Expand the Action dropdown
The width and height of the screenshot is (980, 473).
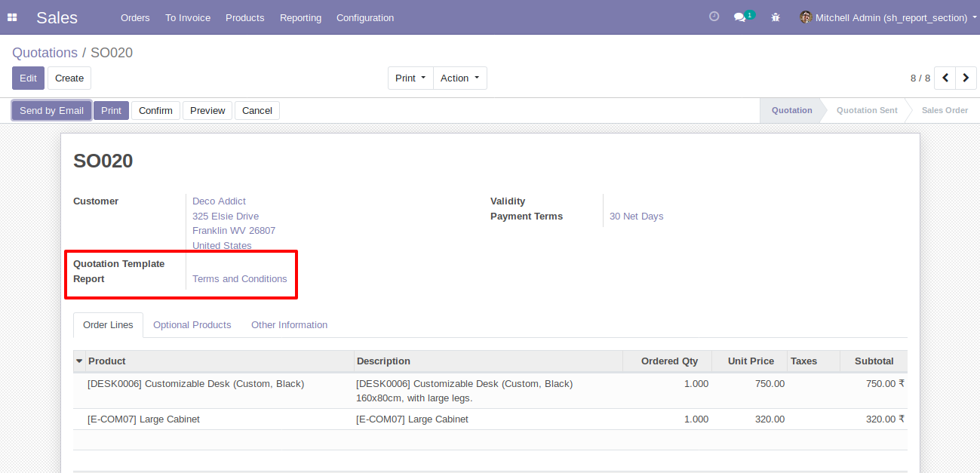(x=460, y=78)
